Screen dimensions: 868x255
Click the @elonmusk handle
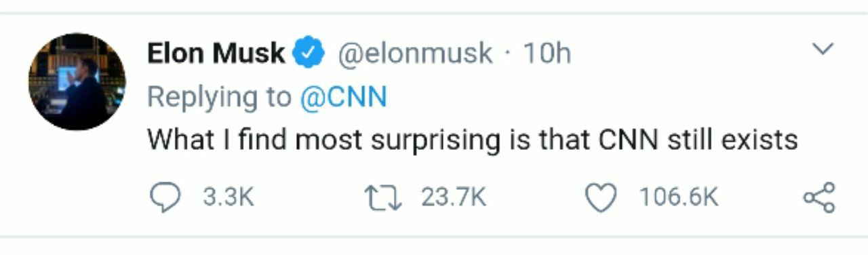coord(415,54)
